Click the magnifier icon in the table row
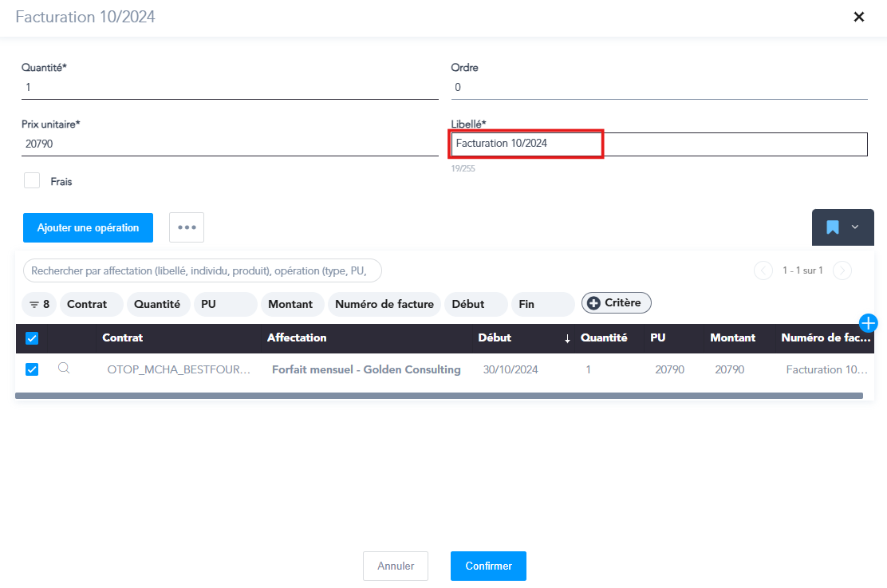The image size is (887, 588). pyautogui.click(x=64, y=369)
